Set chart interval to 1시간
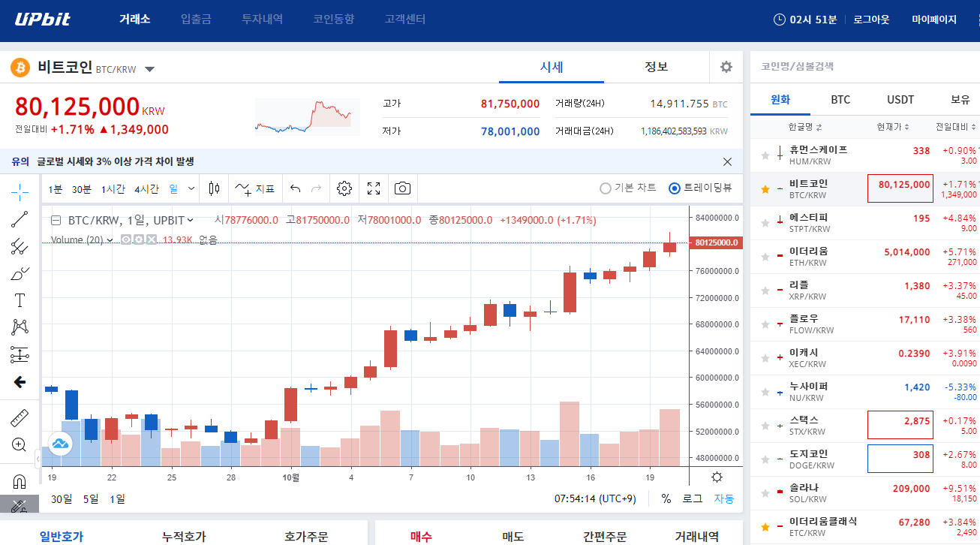This screenshot has width=980, height=545. (113, 189)
